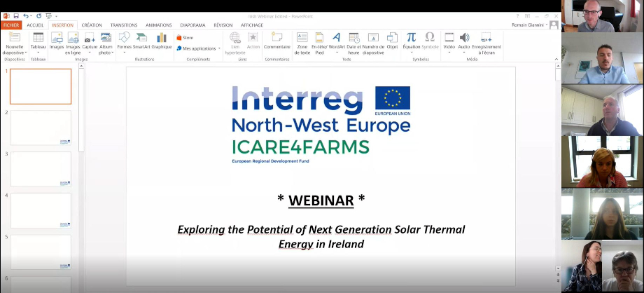Select slide 2 thumbnail
The width and height of the screenshot is (644, 293).
(x=41, y=128)
